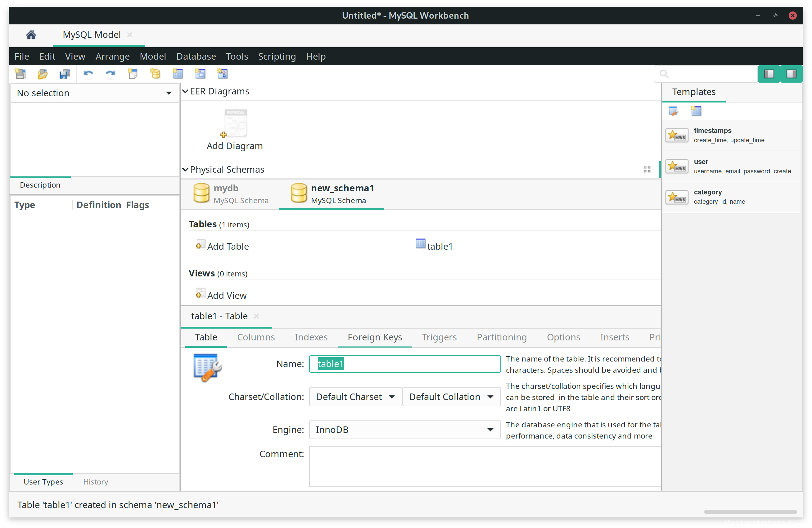The image size is (812, 528).
Task: Save the model with the floppy icon
Action: [65, 74]
